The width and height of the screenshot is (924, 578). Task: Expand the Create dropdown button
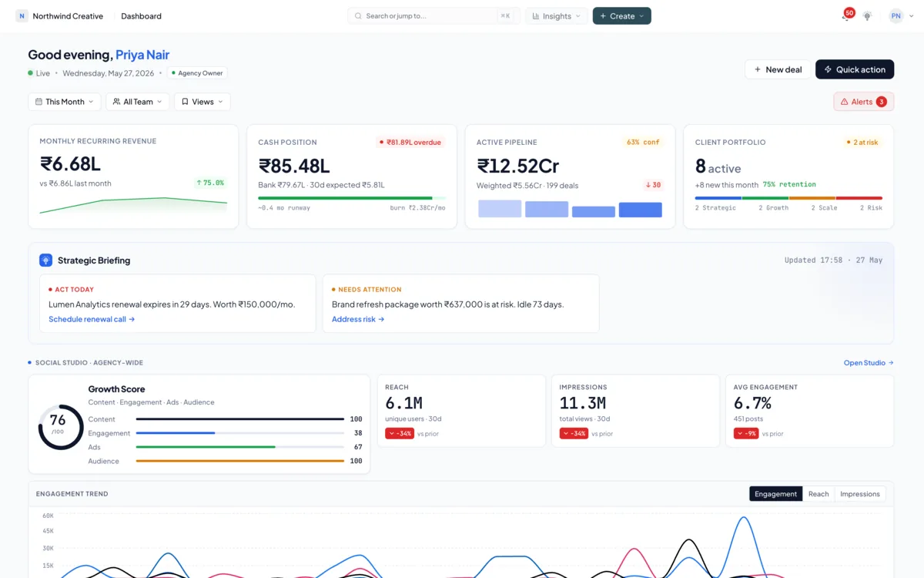point(622,16)
